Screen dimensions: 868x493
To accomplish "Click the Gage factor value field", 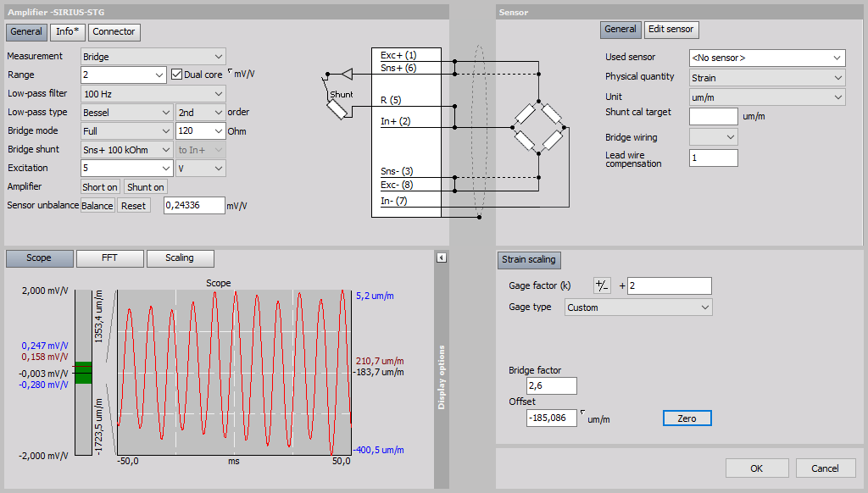I will pos(670,286).
